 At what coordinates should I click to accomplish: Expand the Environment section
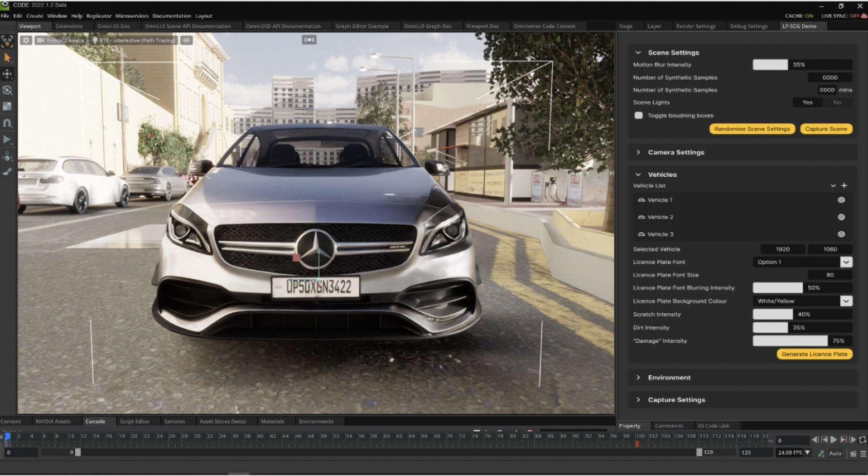638,377
